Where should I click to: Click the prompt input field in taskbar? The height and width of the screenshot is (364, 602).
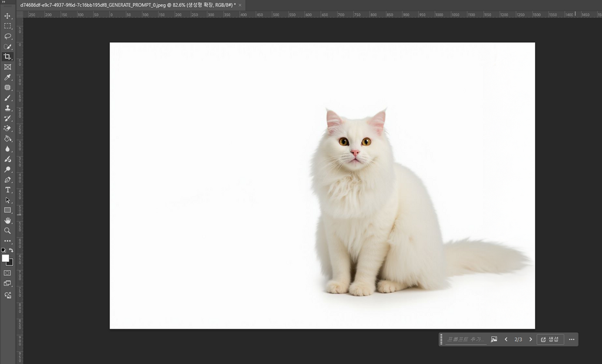[466, 339]
